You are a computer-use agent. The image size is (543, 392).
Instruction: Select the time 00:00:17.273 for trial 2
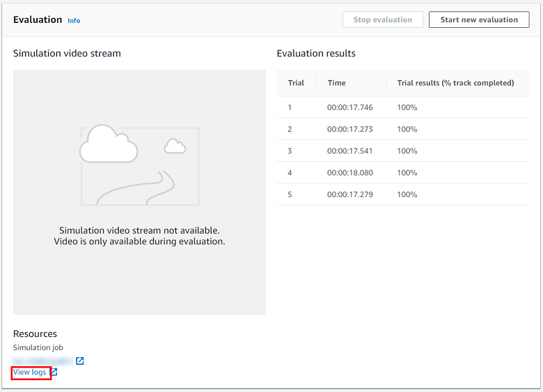[x=350, y=129]
